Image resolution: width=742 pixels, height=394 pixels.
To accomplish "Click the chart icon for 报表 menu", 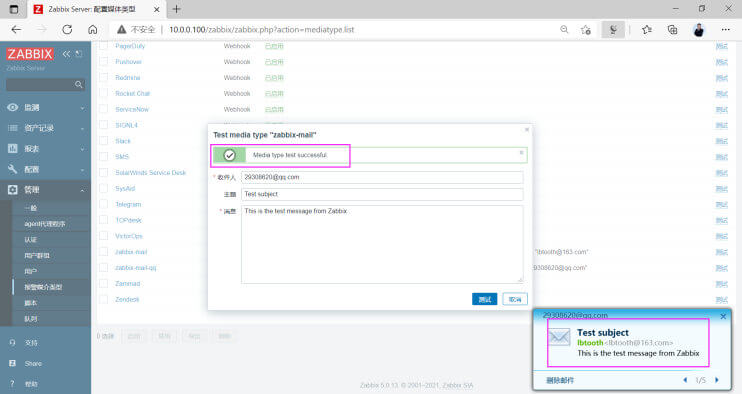I will pyautogui.click(x=13, y=149).
